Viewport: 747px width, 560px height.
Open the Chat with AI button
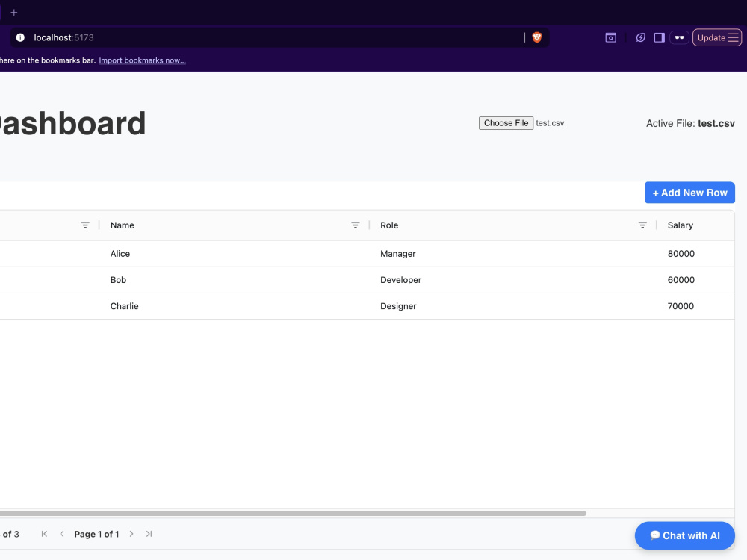coord(684,535)
